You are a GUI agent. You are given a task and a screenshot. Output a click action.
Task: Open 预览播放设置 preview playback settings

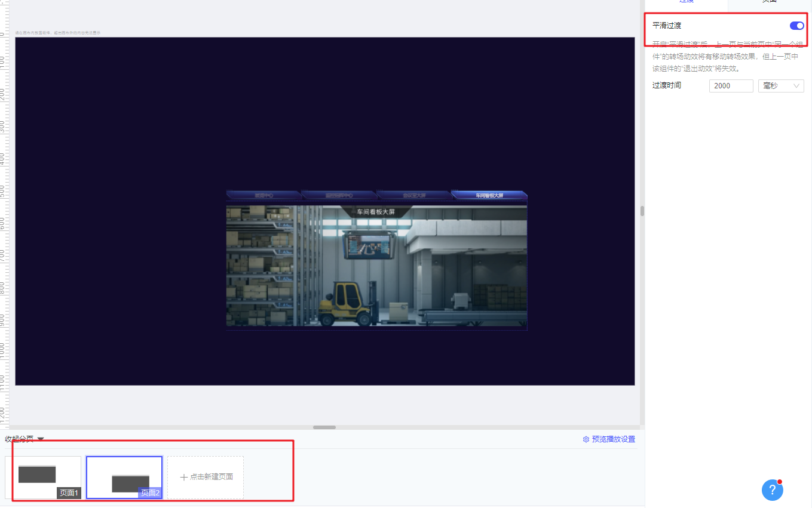coord(613,439)
